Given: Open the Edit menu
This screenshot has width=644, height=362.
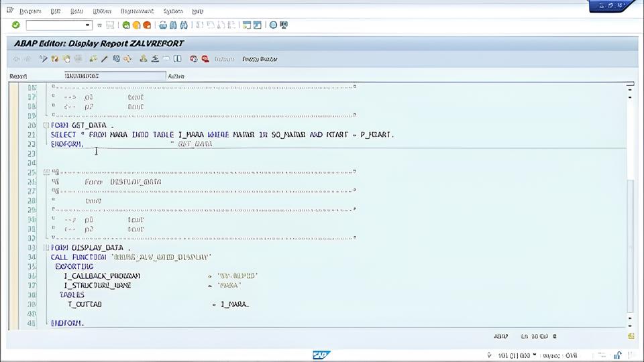Looking at the screenshot, I should coord(56,11).
